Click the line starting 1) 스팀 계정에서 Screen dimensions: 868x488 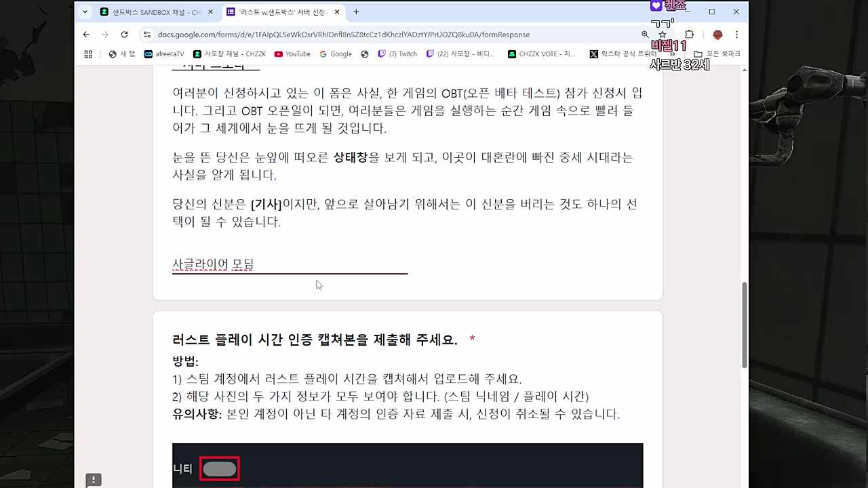pyautogui.click(x=347, y=379)
